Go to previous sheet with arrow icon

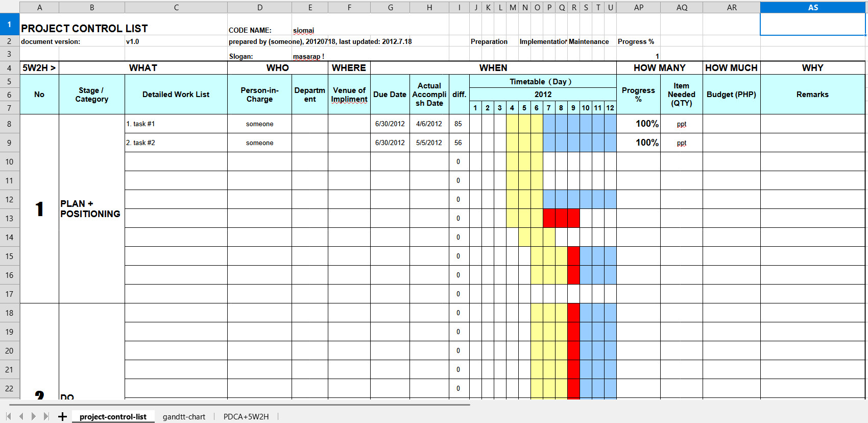[x=21, y=417]
